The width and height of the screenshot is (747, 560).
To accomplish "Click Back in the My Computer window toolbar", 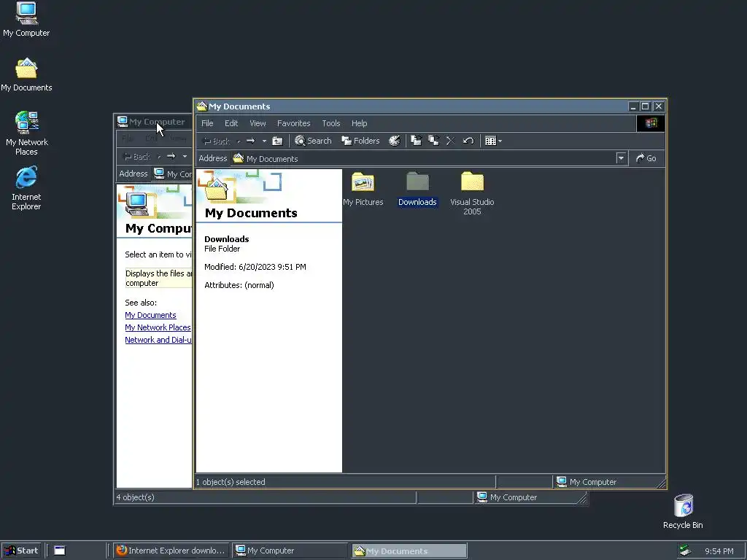I will pos(137,156).
